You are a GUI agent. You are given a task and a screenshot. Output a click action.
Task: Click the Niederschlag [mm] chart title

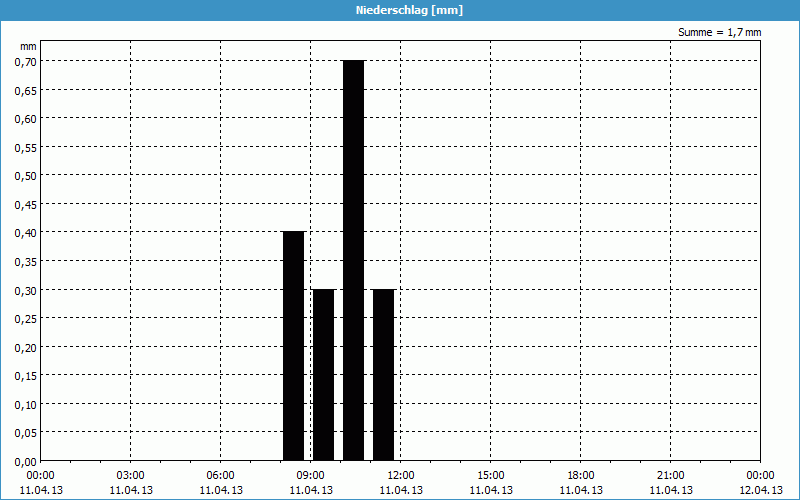(x=409, y=10)
